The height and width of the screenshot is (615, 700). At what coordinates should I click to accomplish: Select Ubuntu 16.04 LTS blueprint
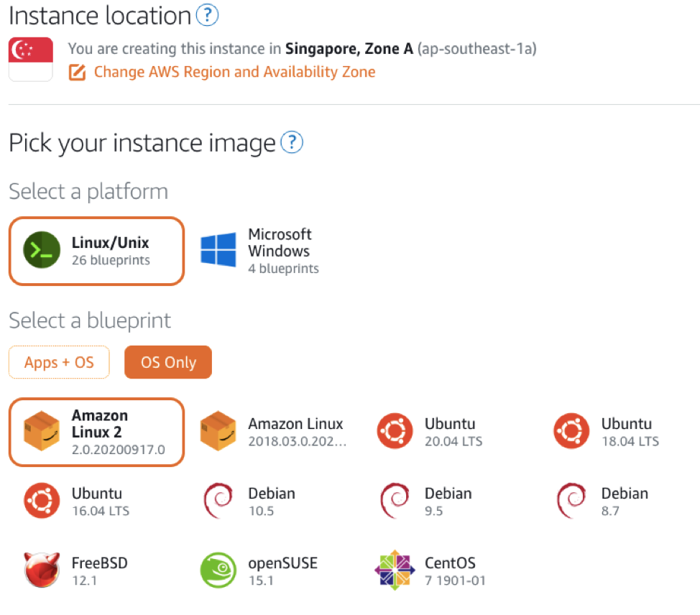pyautogui.click(x=77, y=501)
